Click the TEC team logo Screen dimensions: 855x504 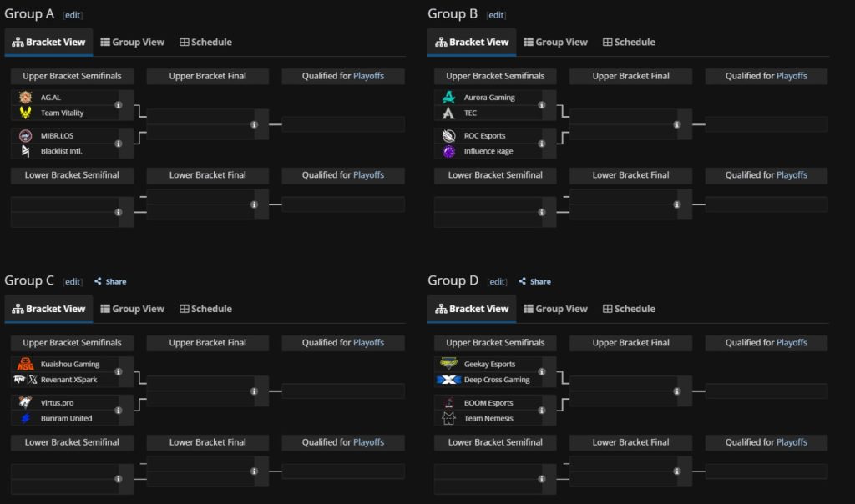[x=448, y=113]
